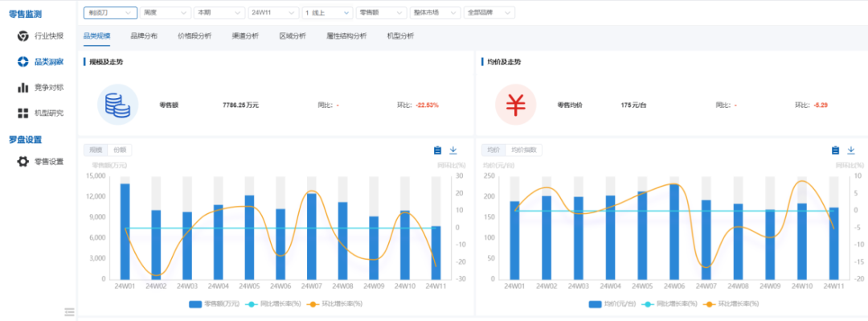Click the 竞争对标 bar-chart icon
Viewport: 868px width, 321px height.
(x=23, y=88)
